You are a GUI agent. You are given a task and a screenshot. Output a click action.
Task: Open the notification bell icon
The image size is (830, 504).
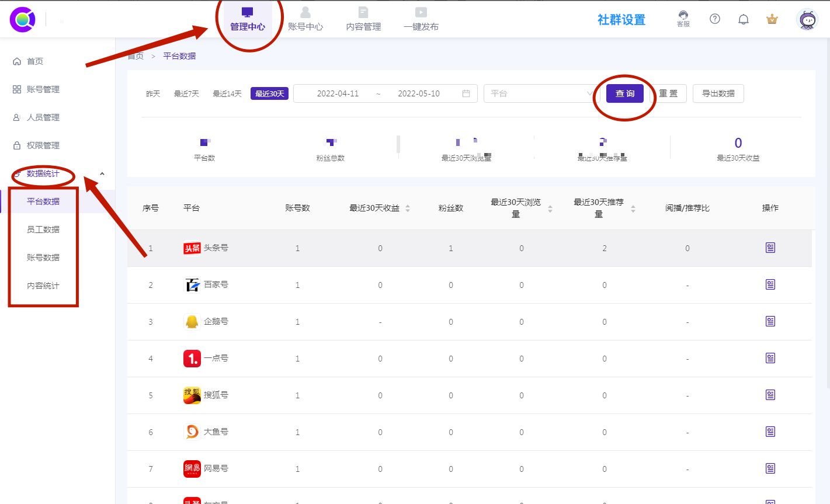[743, 19]
